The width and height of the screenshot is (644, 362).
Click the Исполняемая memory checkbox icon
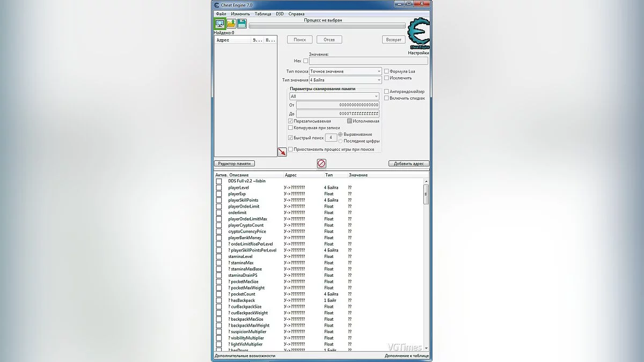point(349,121)
